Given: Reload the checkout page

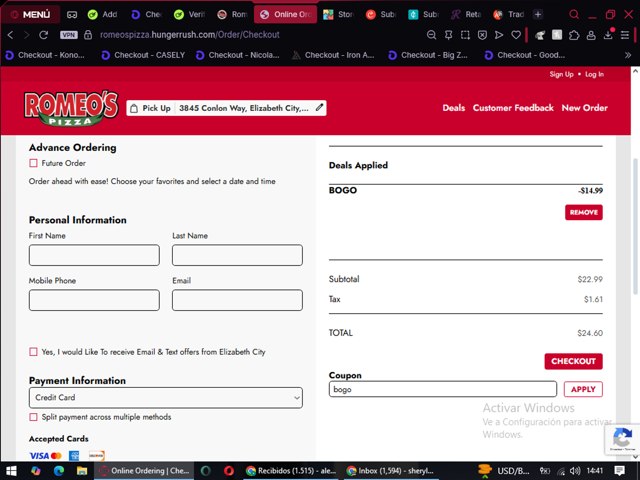Looking at the screenshot, I should click(x=44, y=35).
